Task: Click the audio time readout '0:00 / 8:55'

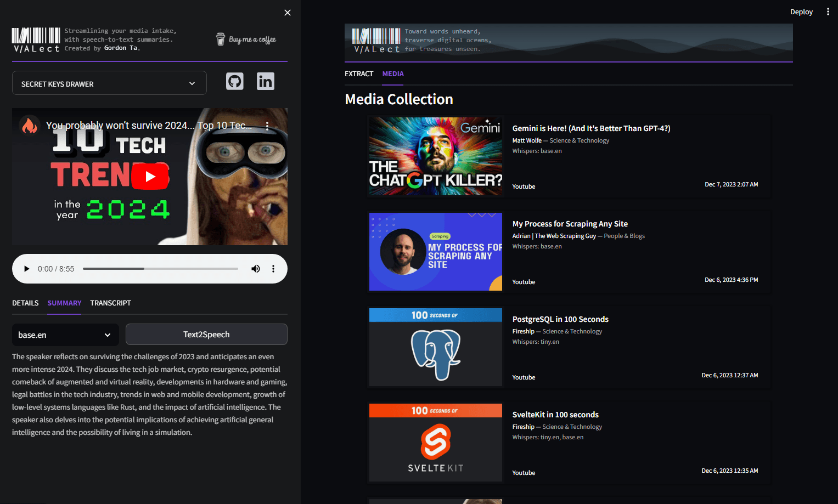Action: 56,269
